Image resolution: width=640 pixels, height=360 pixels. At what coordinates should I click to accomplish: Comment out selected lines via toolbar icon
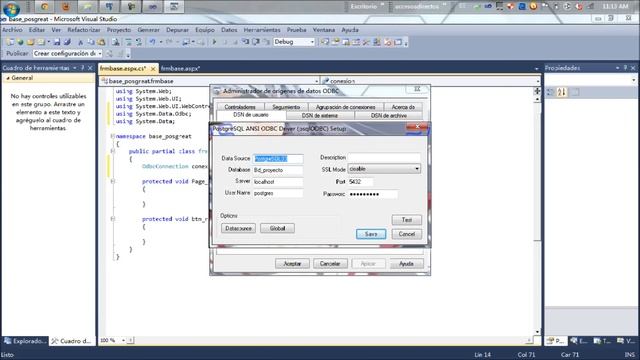point(129,42)
